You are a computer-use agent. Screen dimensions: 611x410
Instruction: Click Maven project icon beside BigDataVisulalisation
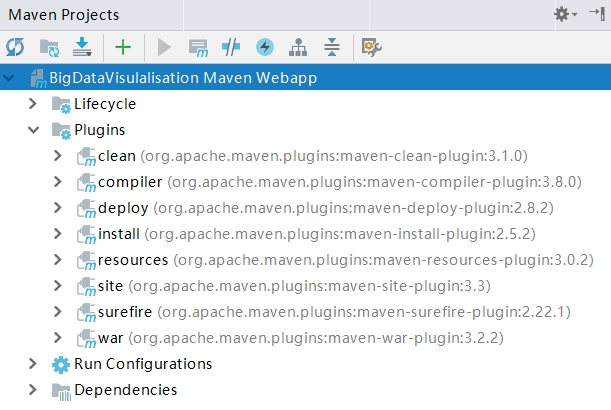point(39,78)
